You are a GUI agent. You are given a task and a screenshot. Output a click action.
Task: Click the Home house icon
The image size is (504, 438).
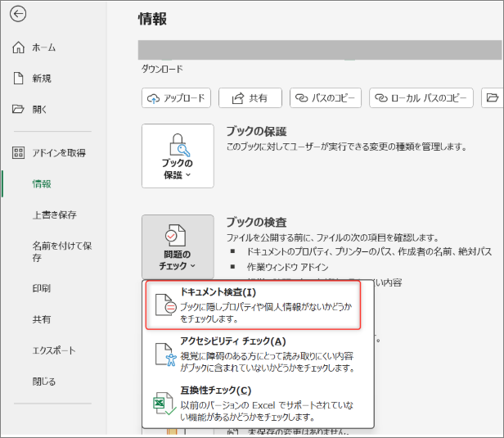pyautogui.click(x=18, y=47)
